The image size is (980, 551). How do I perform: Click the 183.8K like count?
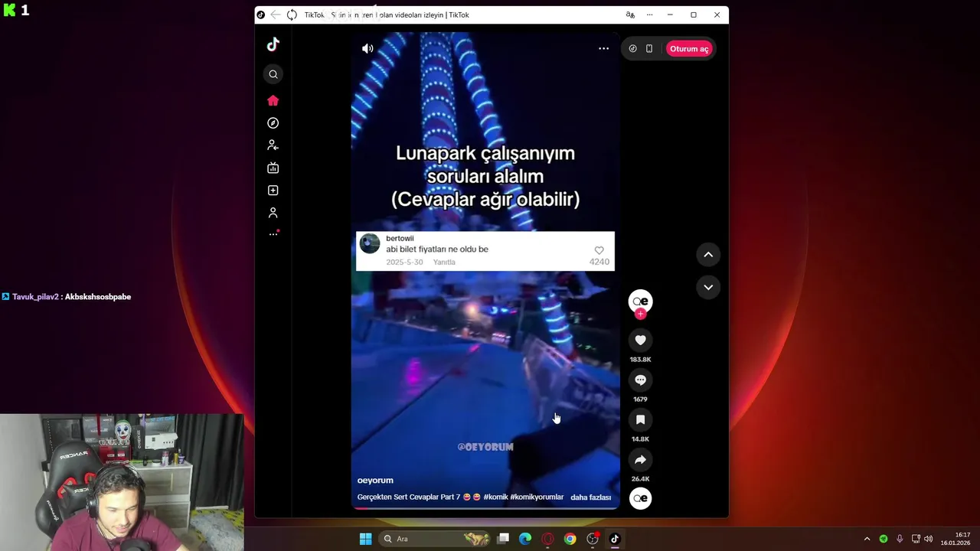(x=641, y=360)
